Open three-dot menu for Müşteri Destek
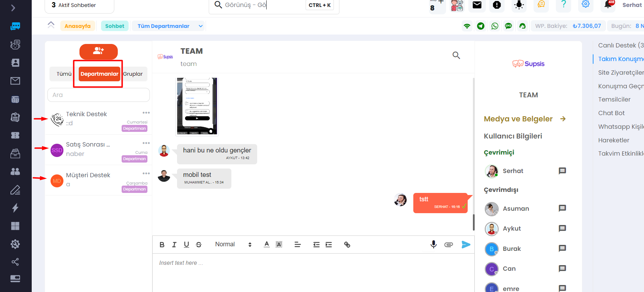644x292 pixels. [x=146, y=173]
